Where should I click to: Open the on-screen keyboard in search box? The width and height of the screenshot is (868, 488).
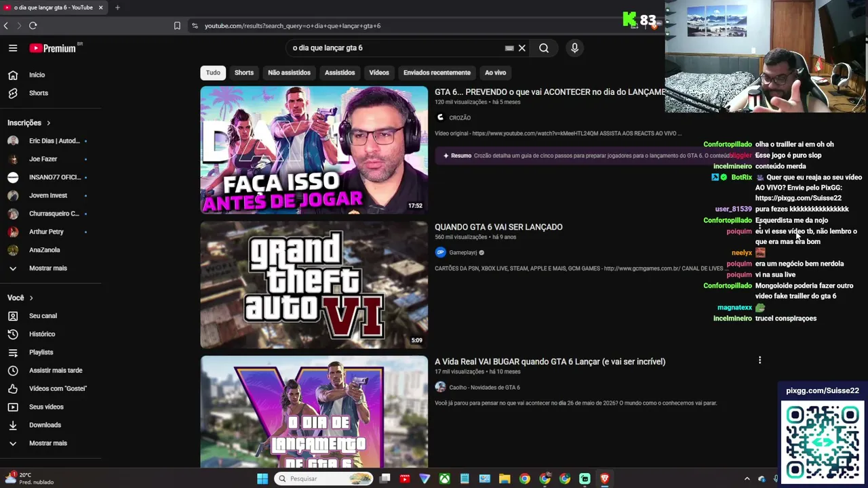pyautogui.click(x=509, y=48)
